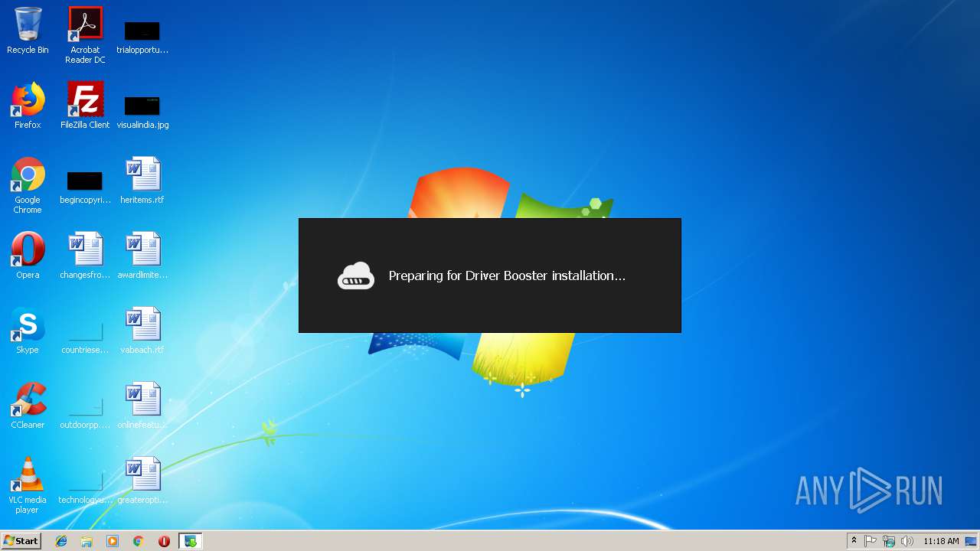Select the visualindia.jpg image file
The height and width of the screenshot is (551, 980).
point(142,111)
